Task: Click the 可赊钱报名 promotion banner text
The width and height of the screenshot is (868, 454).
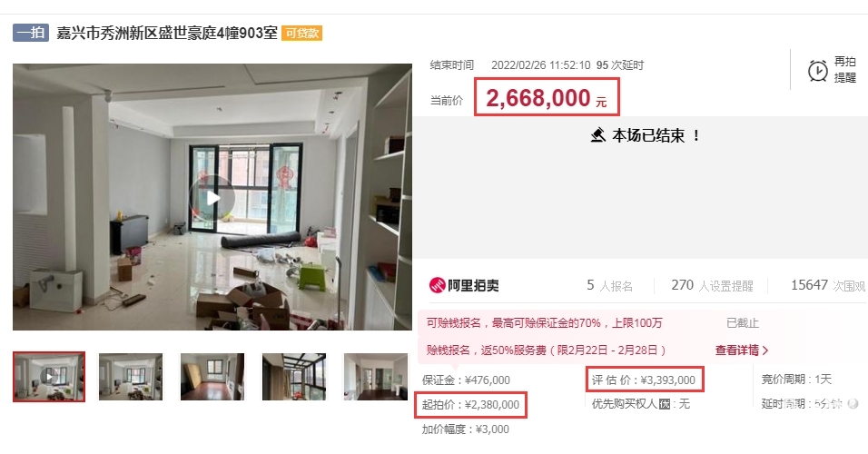Action: coord(544,322)
